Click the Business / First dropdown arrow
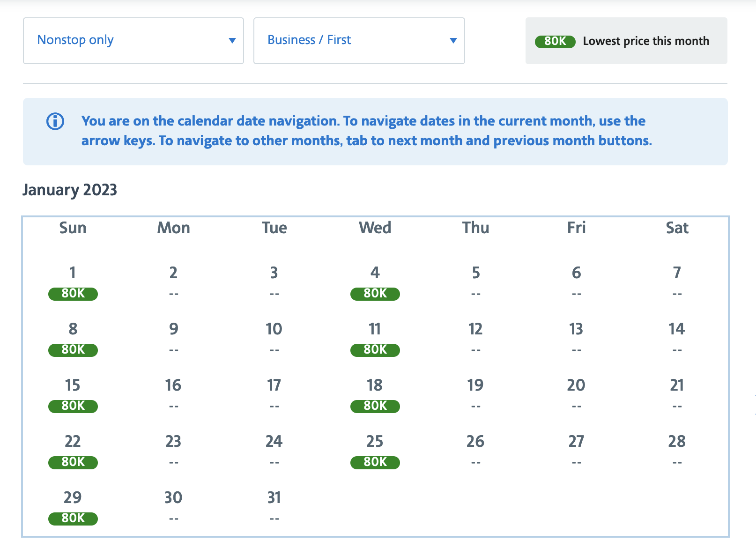This screenshot has width=756, height=548. pyautogui.click(x=453, y=41)
